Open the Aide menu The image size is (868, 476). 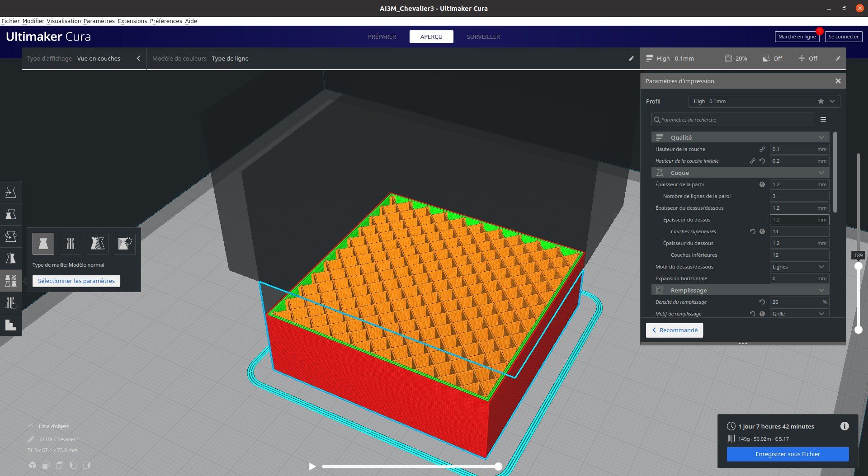click(191, 21)
